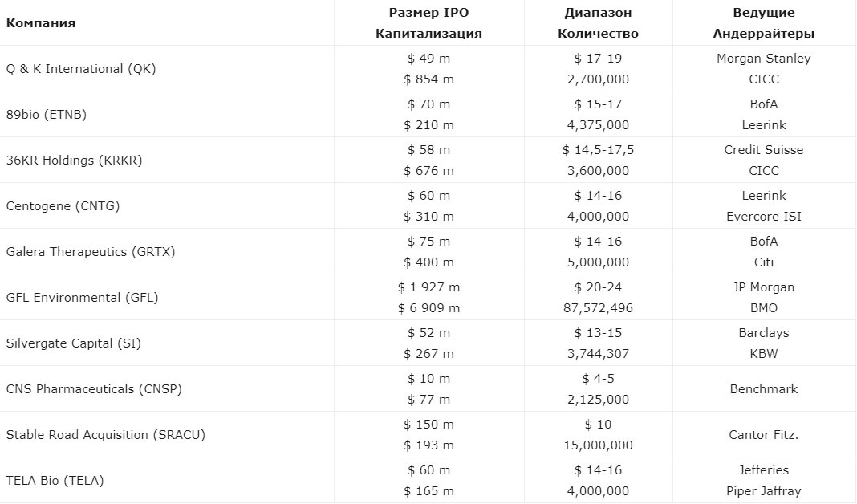This screenshot has width=857, height=504.
Task: Select the Q & K International (QK) row
Action: click(x=428, y=68)
